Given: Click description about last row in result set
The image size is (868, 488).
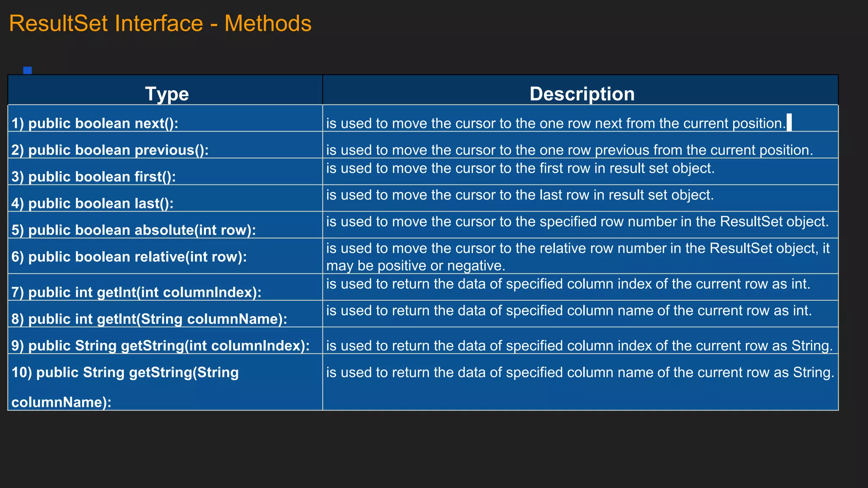Looking at the screenshot, I should pyautogui.click(x=520, y=195).
